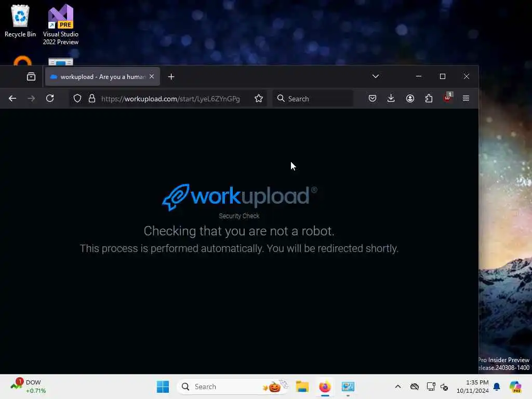Click 'Checking that you are not a robot.' text
Image resolution: width=532 pixels, height=399 pixels.
(239, 231)
